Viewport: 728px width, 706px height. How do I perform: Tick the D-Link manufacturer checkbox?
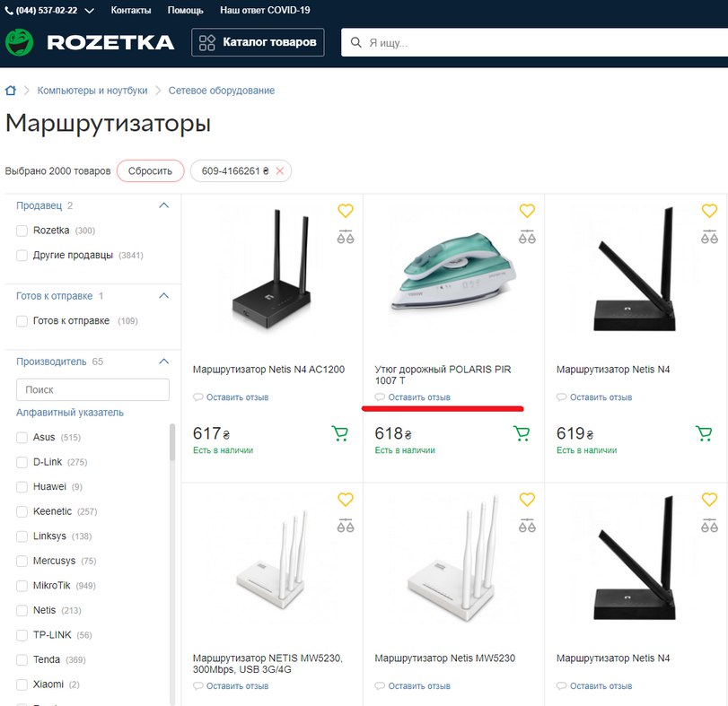click(22, 462)
